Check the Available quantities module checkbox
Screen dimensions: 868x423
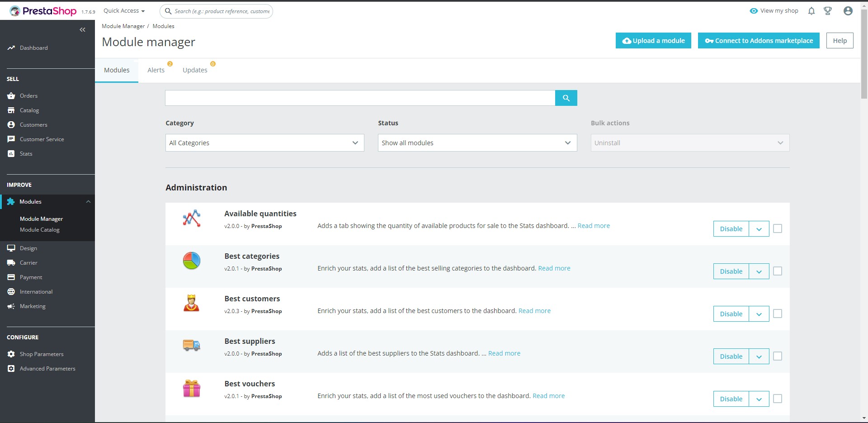click(x=778, y=228)
